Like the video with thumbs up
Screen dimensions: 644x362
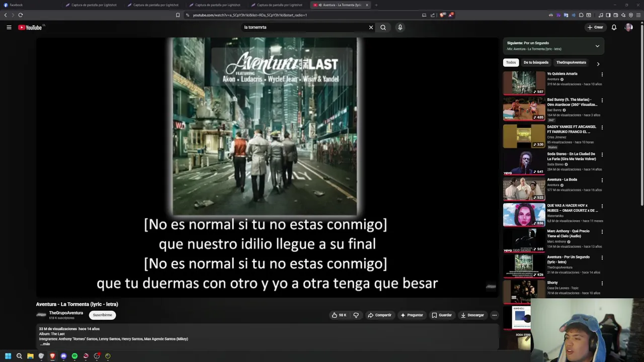click(x=339, y=315)
